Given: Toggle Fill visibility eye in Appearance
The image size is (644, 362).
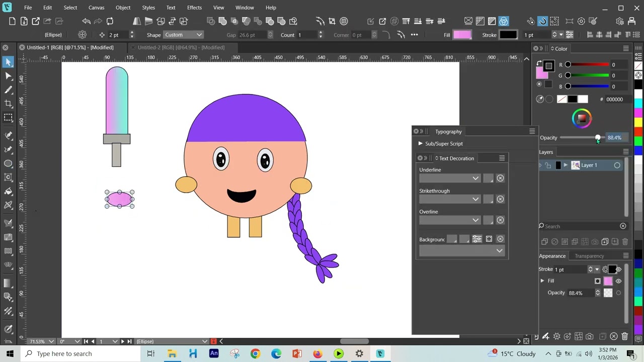Looking at the screenshot, I should point(618,281).
